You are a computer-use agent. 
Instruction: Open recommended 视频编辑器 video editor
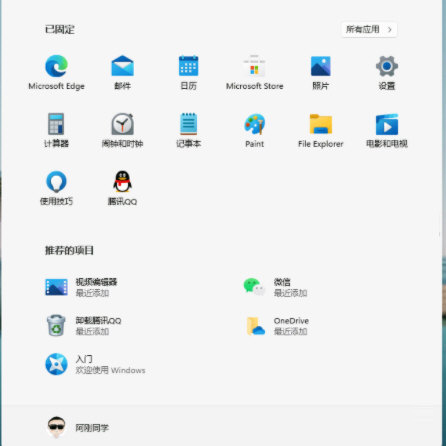point(81,287)
